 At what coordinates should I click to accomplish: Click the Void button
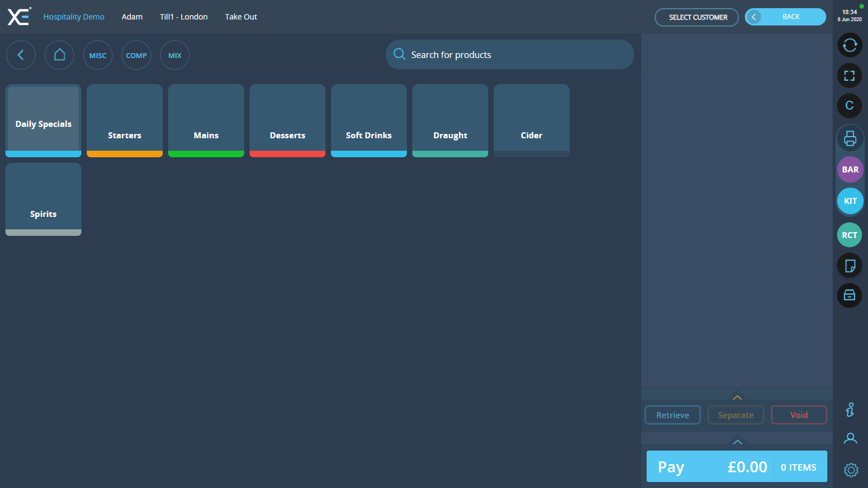(799, 415)
